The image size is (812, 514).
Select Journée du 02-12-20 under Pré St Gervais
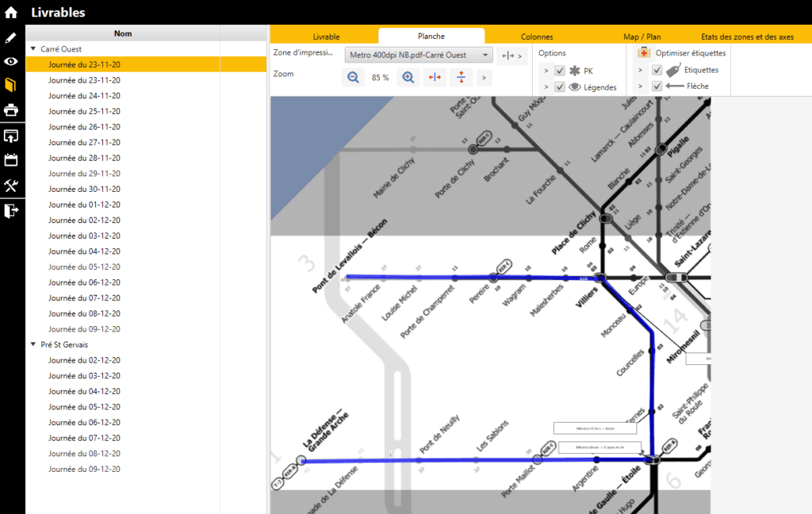coord(84,360)
